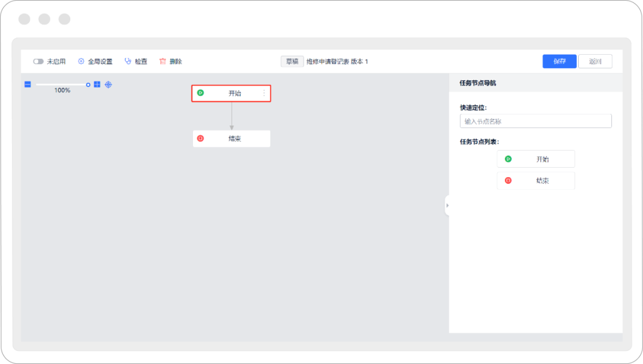643x364 pixels.
Task: Focus the 输入节点名称 search field
Action: (535, 121)
